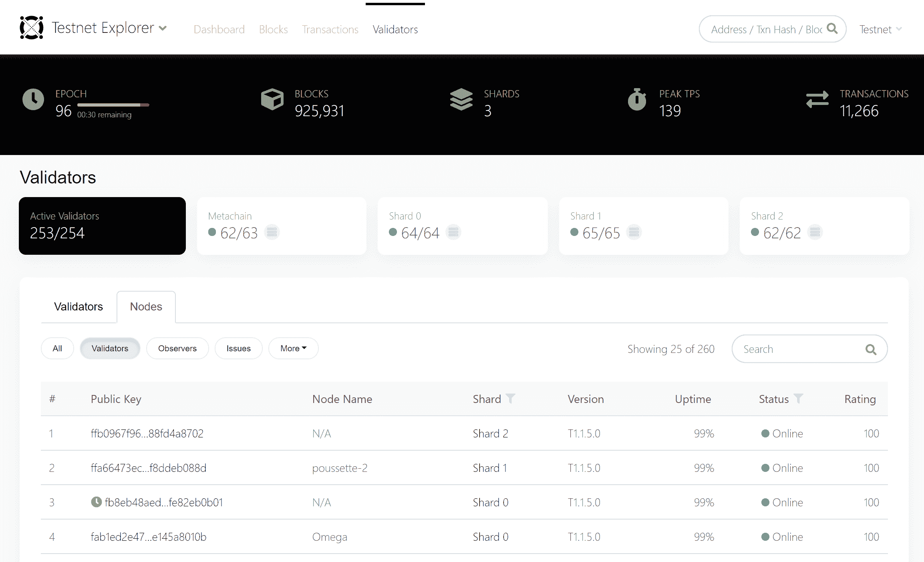Click the Metachain blocks stack icon
The height and width of the screenshot is (562, 924).
click(x=272, y=232)
